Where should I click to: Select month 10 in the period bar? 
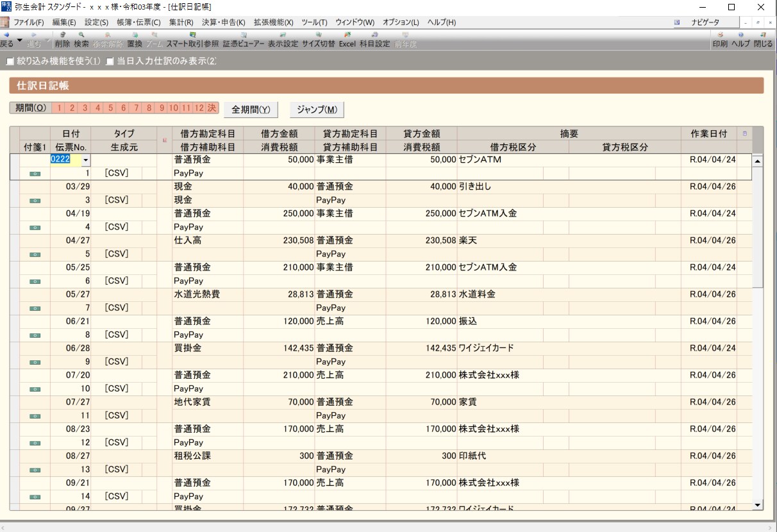(x=174, y=108)
